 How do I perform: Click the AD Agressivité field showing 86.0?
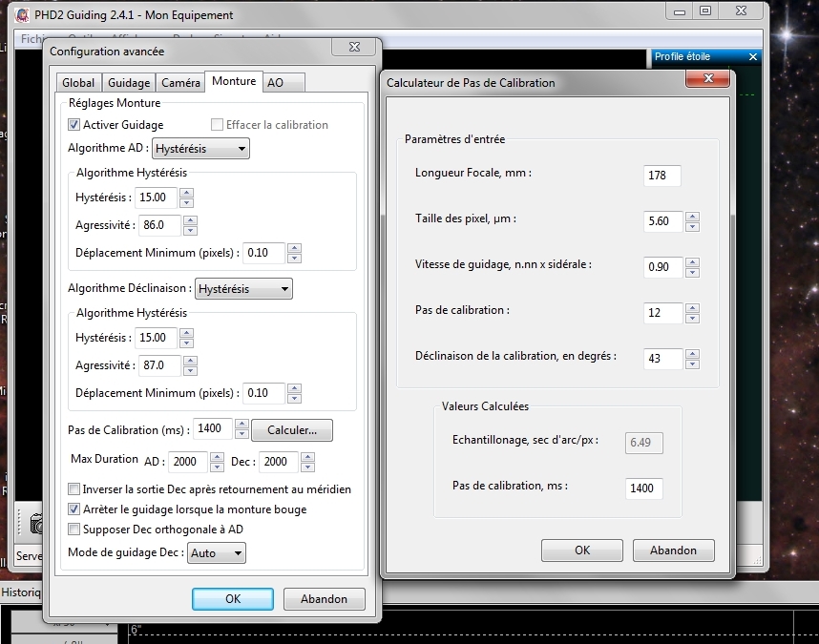pyautogui.click(x=159, y=225)
